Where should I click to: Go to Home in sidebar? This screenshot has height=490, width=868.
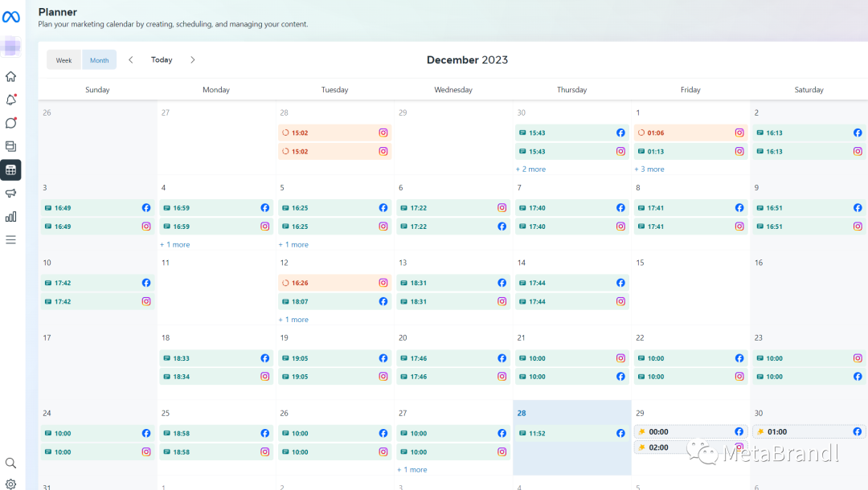pyautogui.click(x=10, y=76)
